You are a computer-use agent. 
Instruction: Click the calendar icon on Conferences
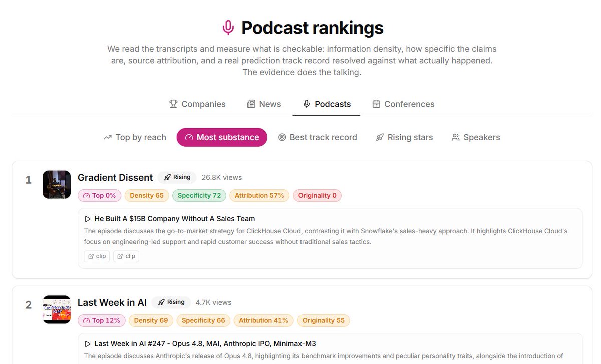[376, 104]
